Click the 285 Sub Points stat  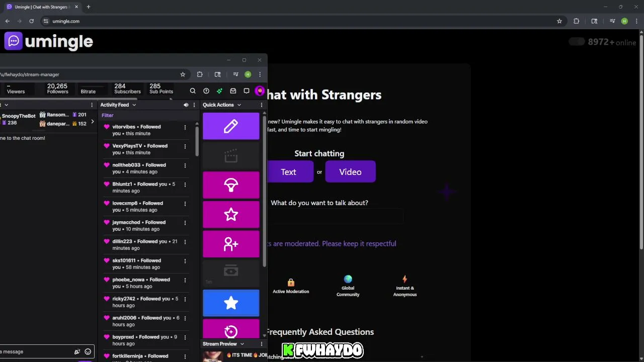pos(161,88)
